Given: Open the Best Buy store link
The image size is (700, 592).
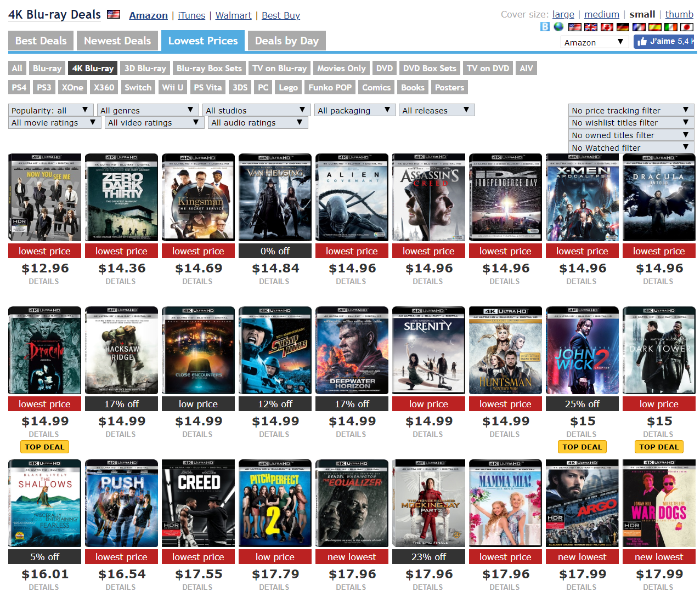Looking at the screenshot, I should tap(281, 15).
